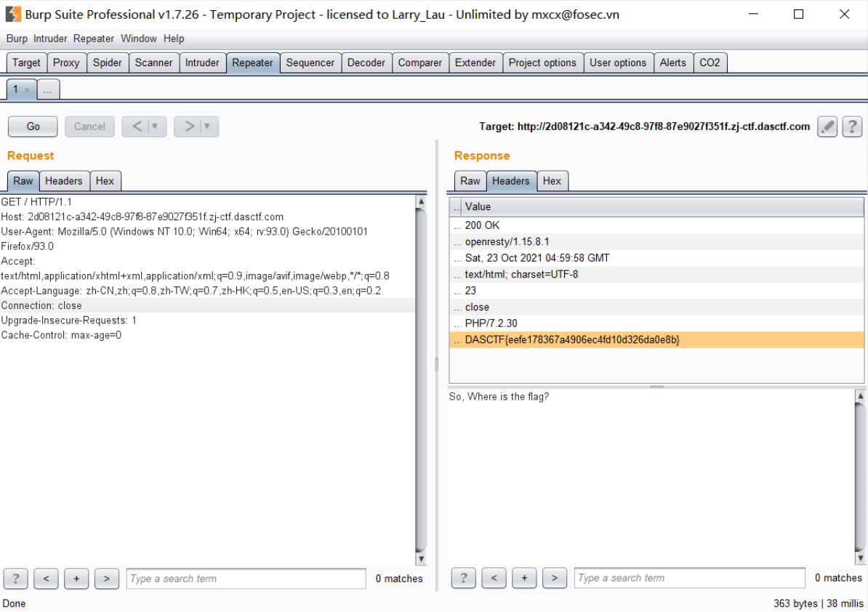This screenshot has height=612, width=868.
Task: Click response search previous match button
Action: [494, 579]
